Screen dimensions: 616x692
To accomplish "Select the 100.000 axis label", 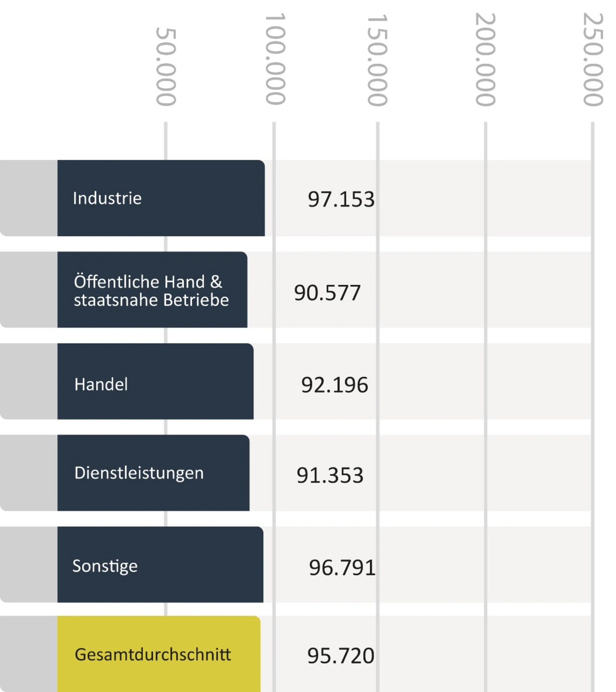I will coord(275,59).
